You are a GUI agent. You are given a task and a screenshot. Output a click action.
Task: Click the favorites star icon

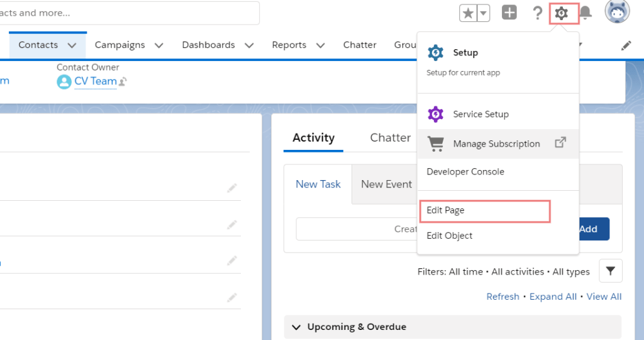point(468,14)
